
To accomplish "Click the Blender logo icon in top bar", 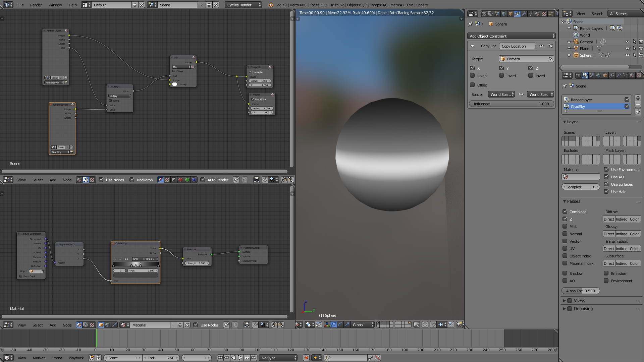I will 271,5.
